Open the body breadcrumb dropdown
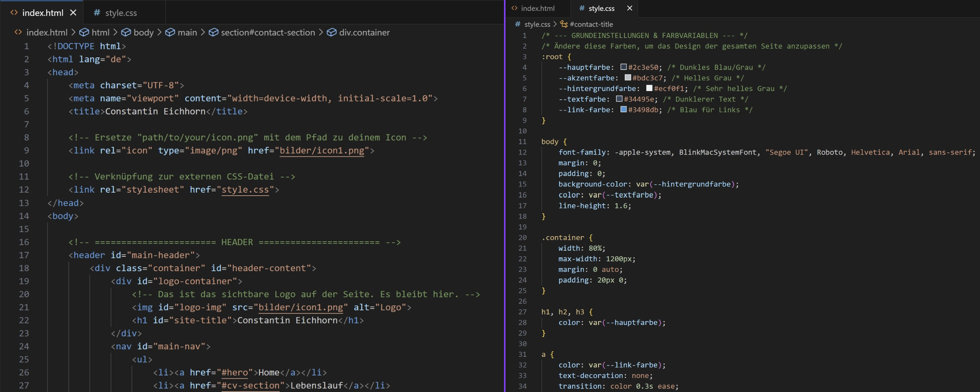 point(143,33)
